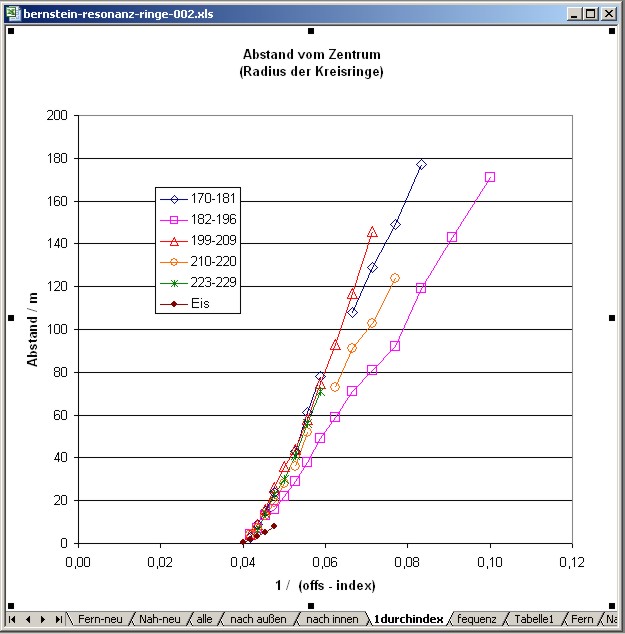Select the vertical axis title 'Abstand / m'

33,329
